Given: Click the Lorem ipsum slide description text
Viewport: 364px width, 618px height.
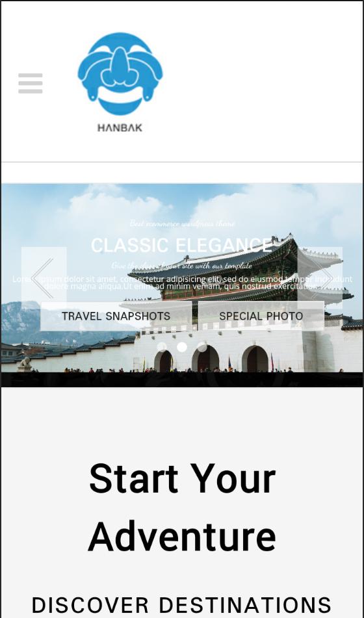Looking at the screenshot, I should [182, 283].
